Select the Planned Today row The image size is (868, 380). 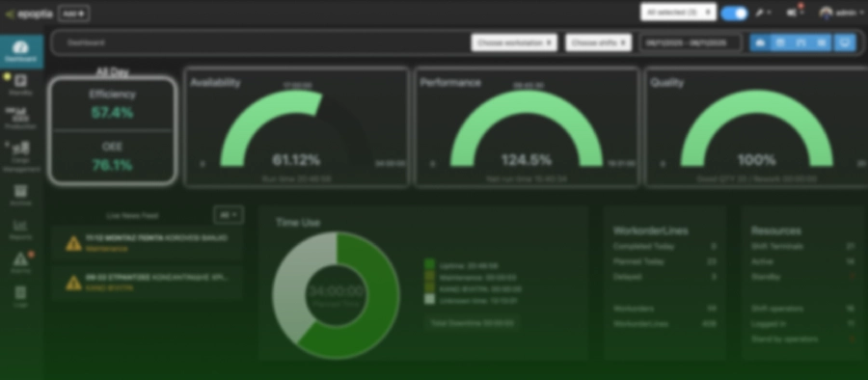[x=665, y=261]
